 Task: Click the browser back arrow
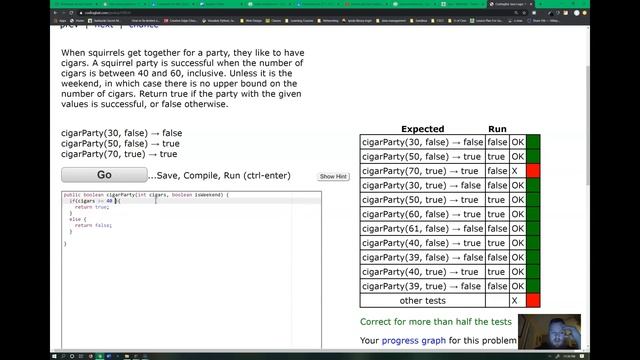pyautogui.click(x=56, y=13)
